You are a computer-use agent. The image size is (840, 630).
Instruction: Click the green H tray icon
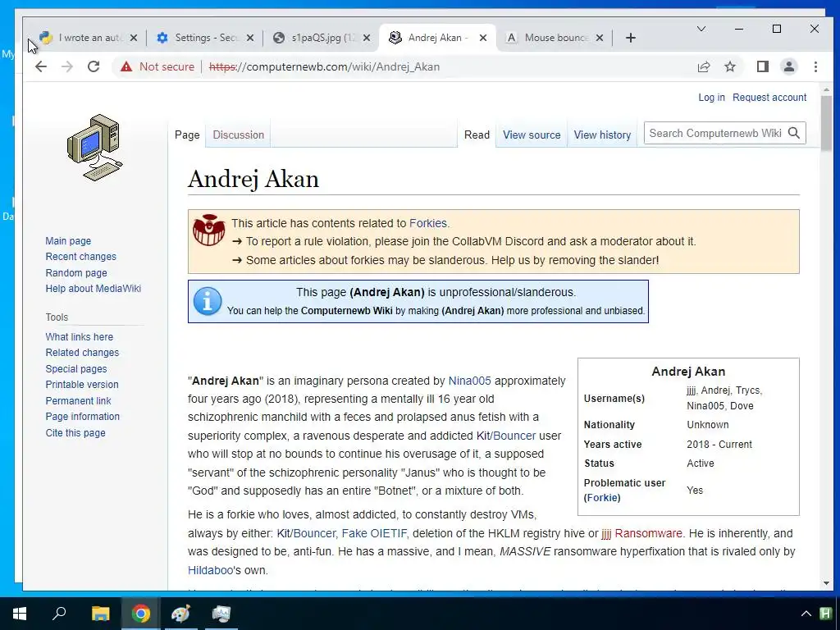click(x=825, y=614)
